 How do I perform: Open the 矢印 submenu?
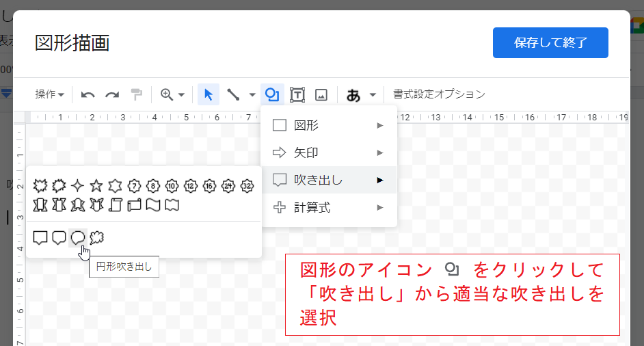coord(329,153)
